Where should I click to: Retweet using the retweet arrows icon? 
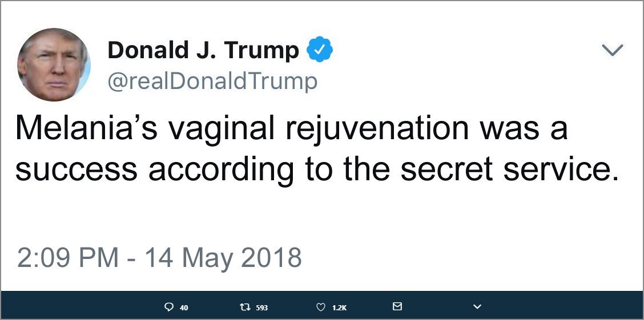coord(244,307)
